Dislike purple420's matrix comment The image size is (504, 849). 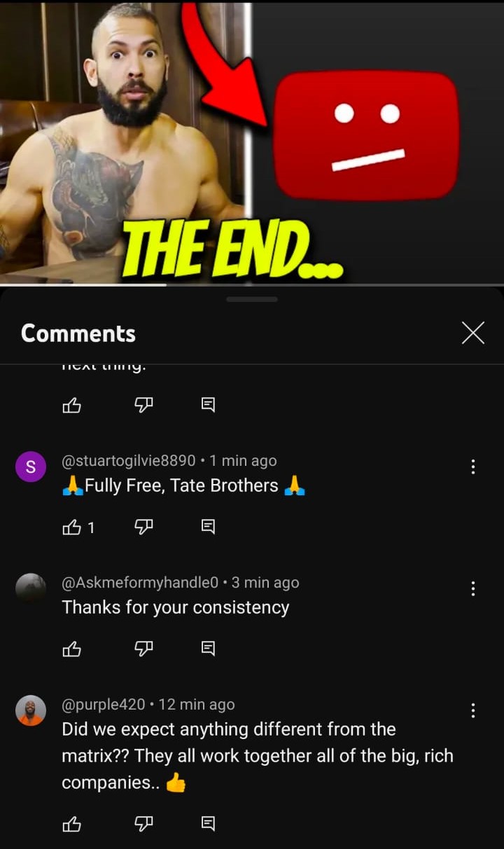pos(143,824)
